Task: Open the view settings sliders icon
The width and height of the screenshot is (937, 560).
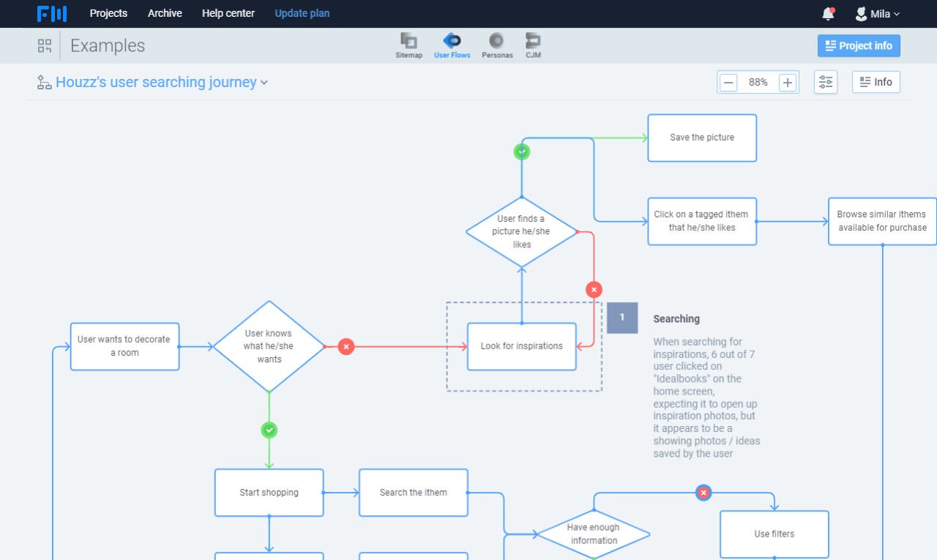Action: 826,82
